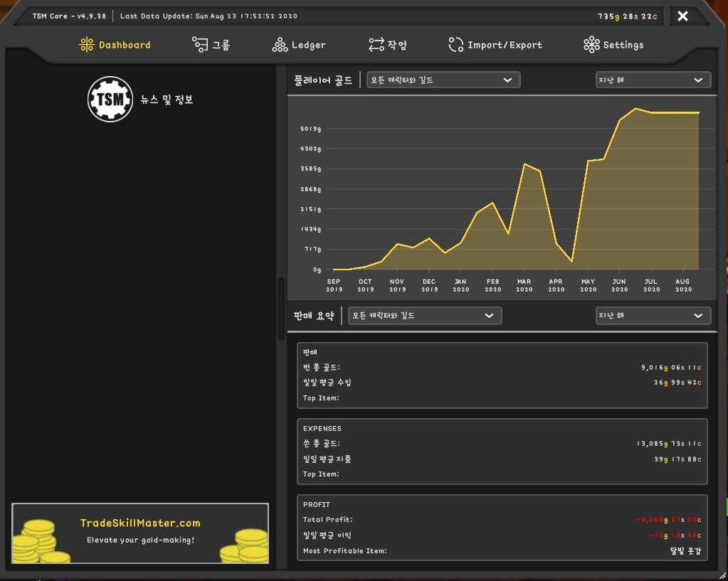Open the Dashboard tab

click(115, 45)
